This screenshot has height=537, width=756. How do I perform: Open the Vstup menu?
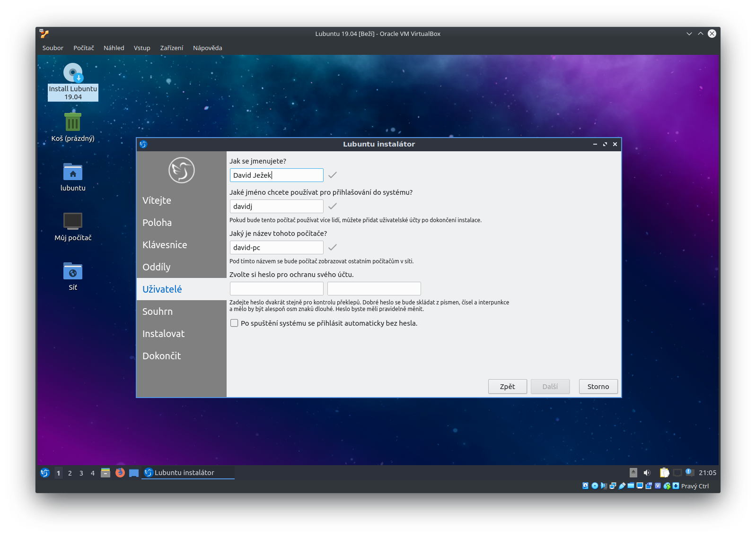pos(142,48)
